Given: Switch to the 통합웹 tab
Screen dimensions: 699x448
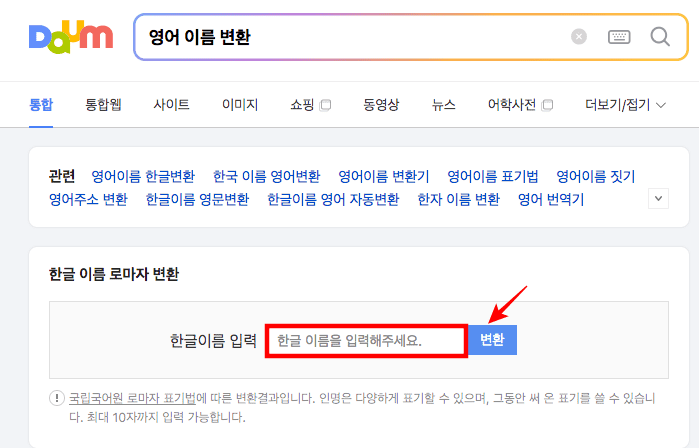Looking at the screenshot, I should pyautogui.click(x=103, y=105).
